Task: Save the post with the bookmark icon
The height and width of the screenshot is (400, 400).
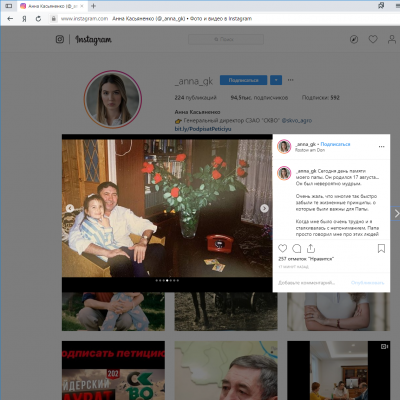Action: click(x=381, y=248)
